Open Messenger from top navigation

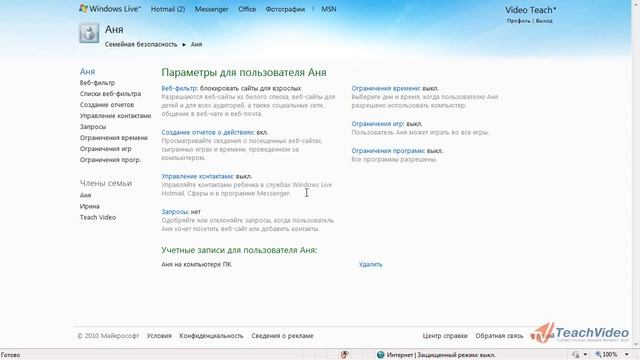[x=211, y=9]
